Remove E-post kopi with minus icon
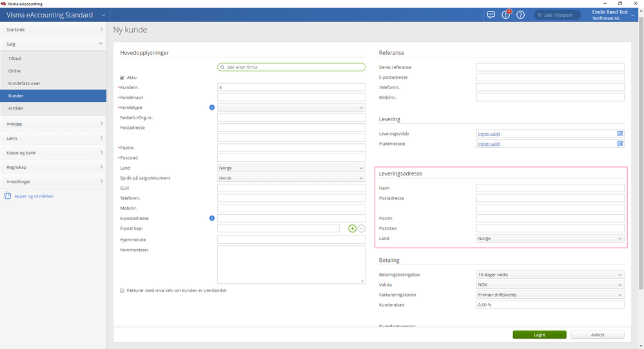Image resolution: width=644 pixels, height=349 pixels. point(362,228)
